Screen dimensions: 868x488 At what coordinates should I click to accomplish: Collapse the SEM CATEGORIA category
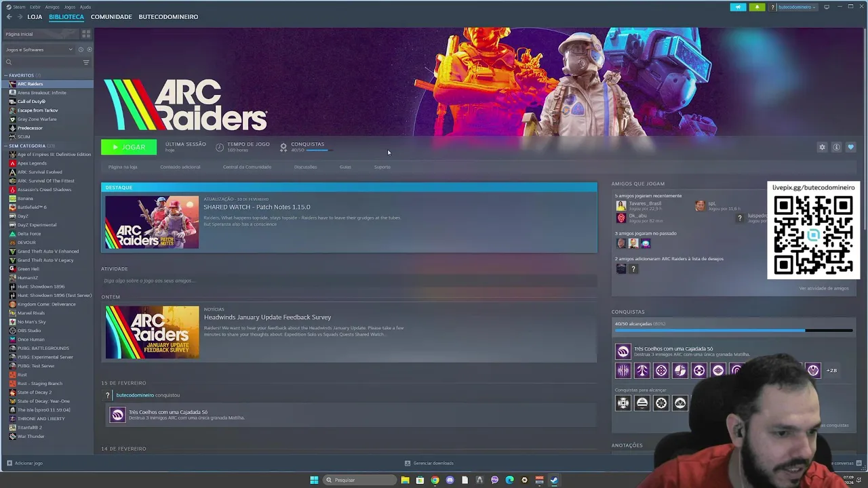click(x=6, y=146)
